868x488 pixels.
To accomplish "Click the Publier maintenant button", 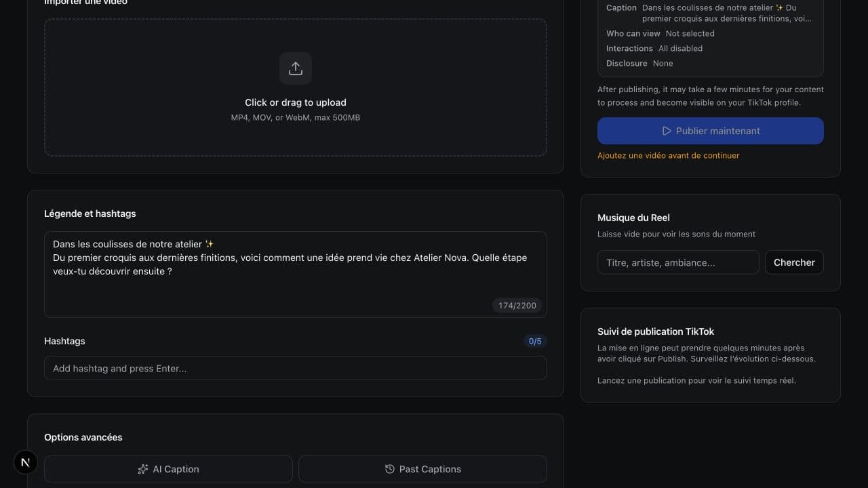I will tap(711, 131).
